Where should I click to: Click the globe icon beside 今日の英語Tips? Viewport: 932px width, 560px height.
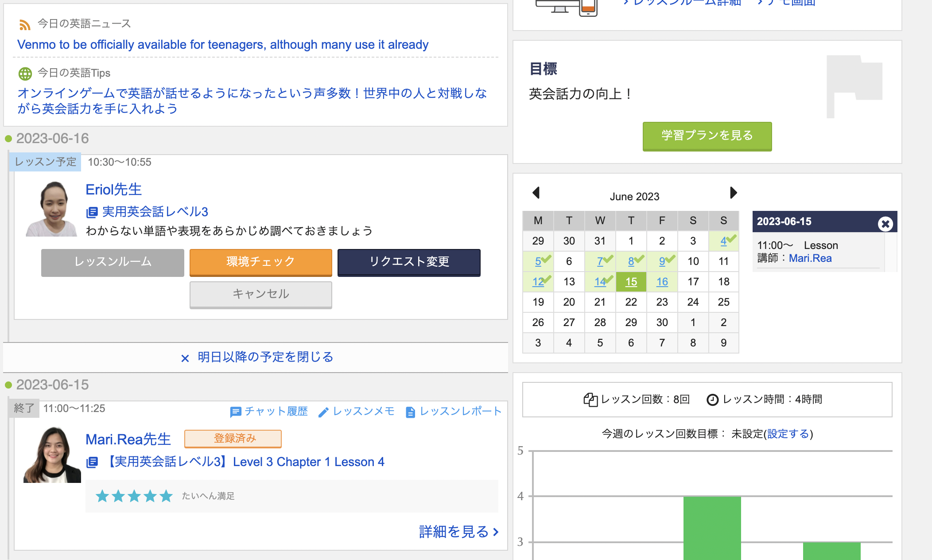pyautogui.click(x=25, y=74)
